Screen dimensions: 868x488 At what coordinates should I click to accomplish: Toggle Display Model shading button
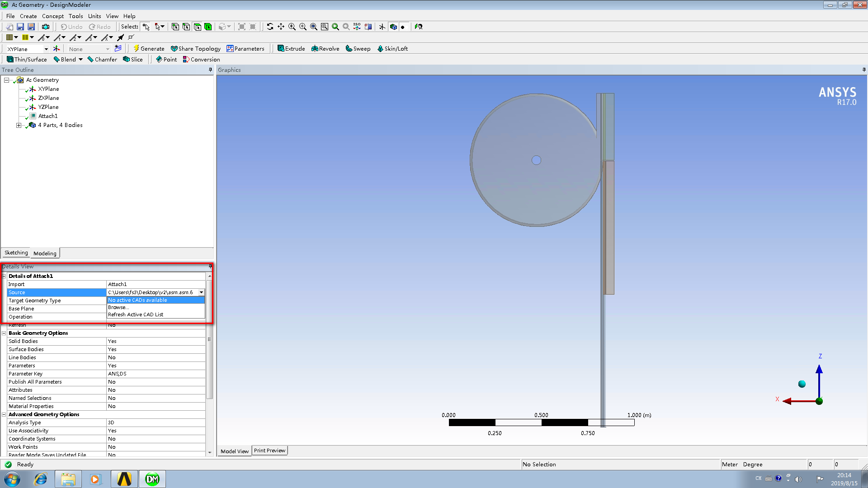(393, 27)
